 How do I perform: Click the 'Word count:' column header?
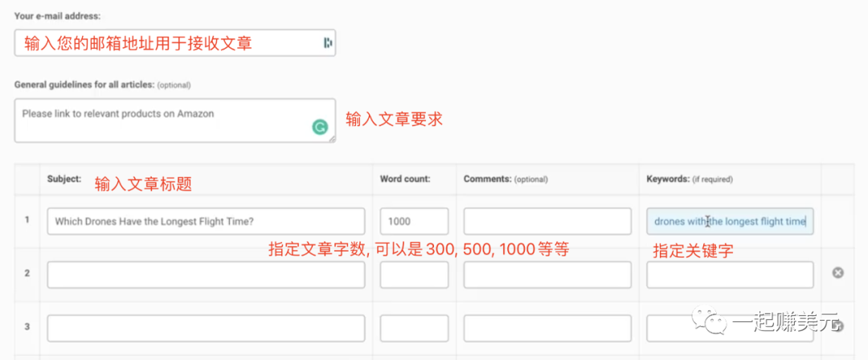[x=405, y=179]
